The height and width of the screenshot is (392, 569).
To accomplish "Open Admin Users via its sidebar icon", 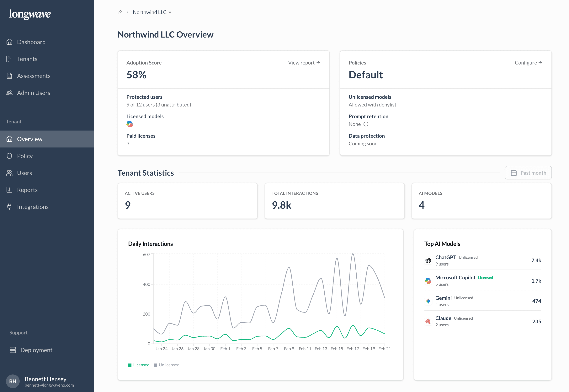I will tap(9, 93).
